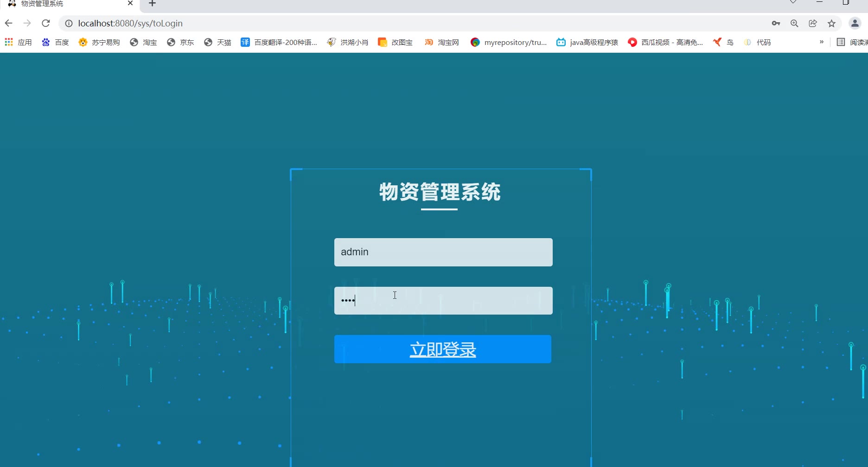Open the 淘宝网 bookmark
Viewport: 868px width, 467px height.
pyautogui.click(x=442, y=42)
